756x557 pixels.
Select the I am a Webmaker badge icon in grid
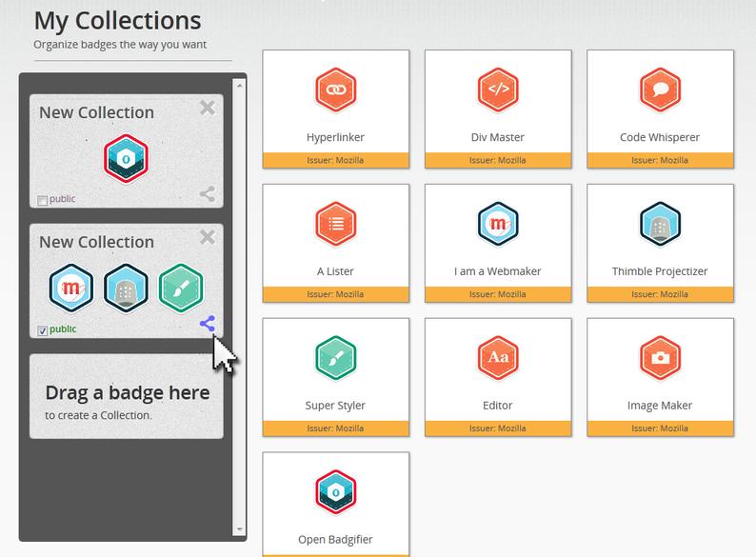click(498, 224)
